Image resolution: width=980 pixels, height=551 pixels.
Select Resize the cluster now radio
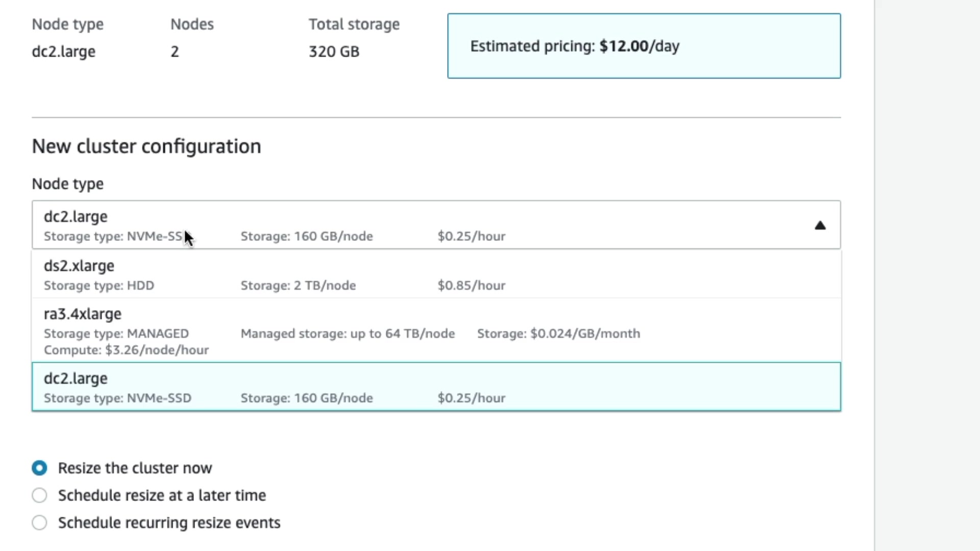coord(39,468)
